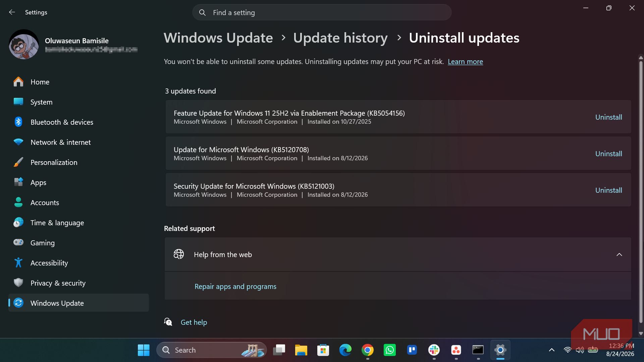Click the search magnifier icon in Find a setting

[x=202, y=12]
